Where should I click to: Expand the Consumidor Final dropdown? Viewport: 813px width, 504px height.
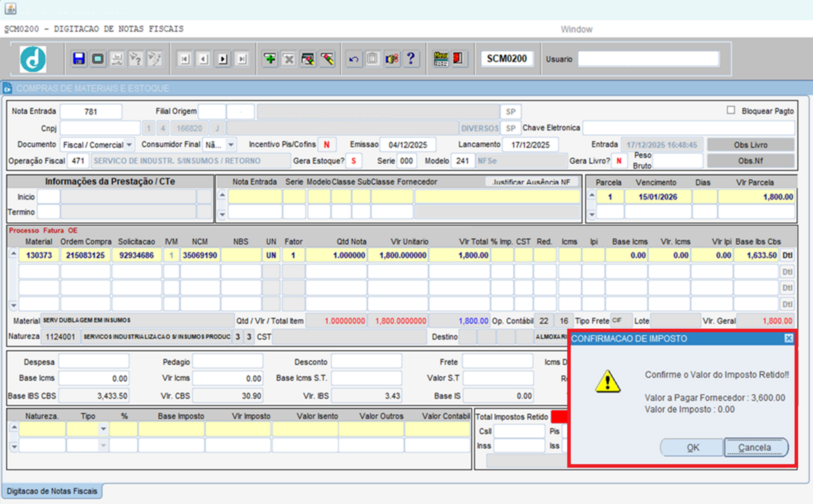(231, 144)
